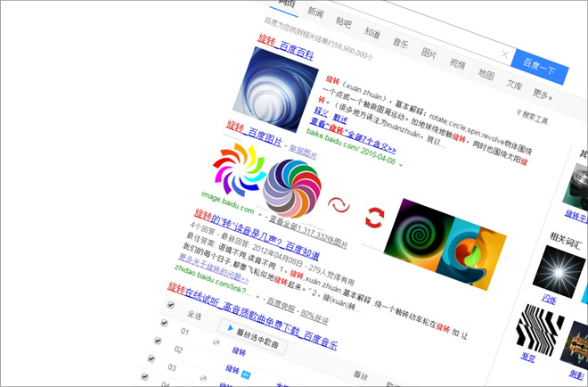Uncheck the checkbox for song 01
This screenshot has height=387, width=588.
[x=164, y=323]
